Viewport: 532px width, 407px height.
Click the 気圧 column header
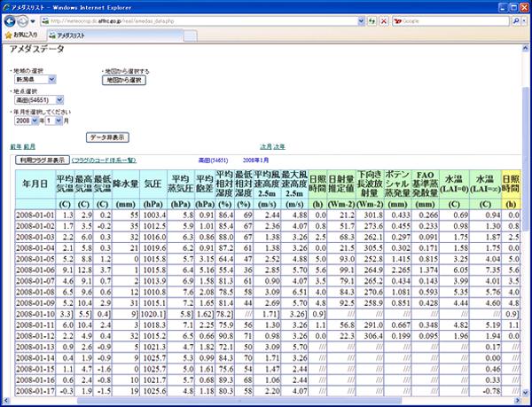(x=153, y=184)
